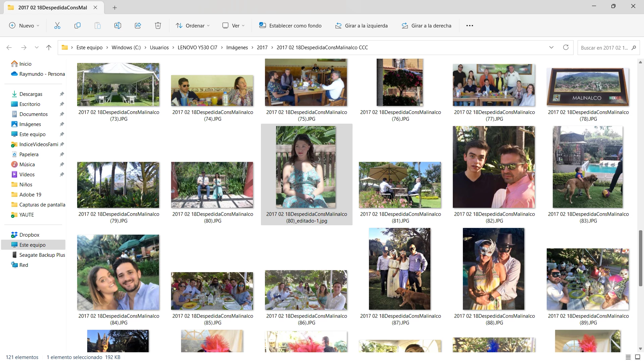Click the Cut scissors icon

57,25
